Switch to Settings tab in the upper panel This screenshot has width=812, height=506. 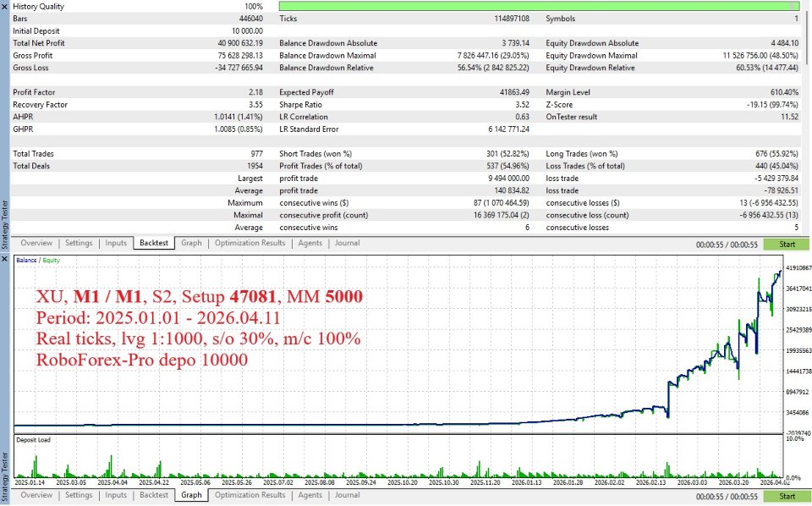[79, 243]
